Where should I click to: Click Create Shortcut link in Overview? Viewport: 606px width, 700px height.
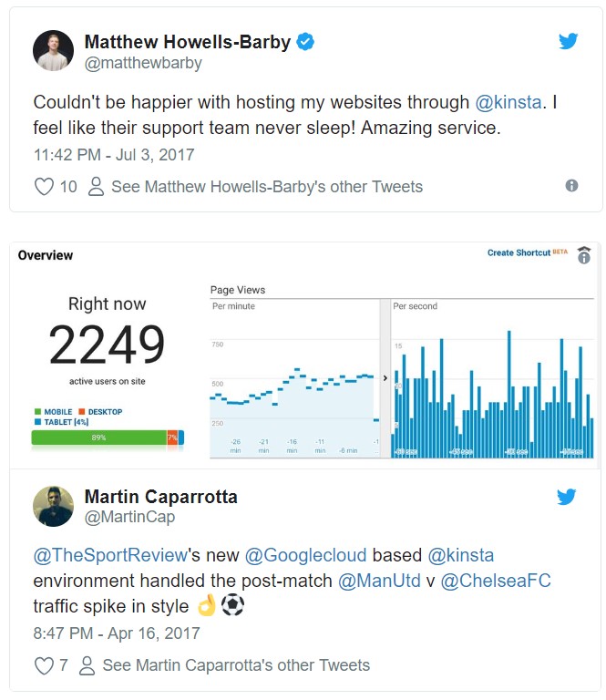point(519,252)
